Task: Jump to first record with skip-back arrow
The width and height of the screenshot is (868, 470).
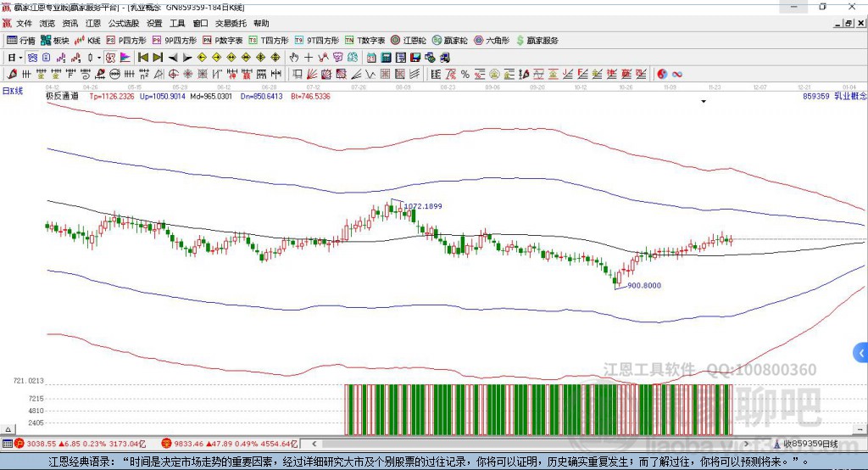Action: [x=143, y=58]
